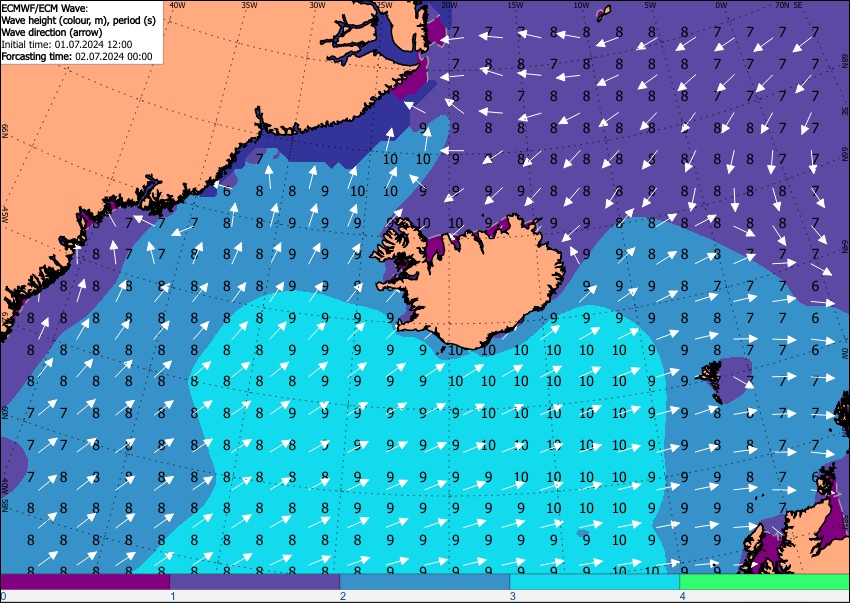The height and width of the screenshot is (603, 850).
Task: Click the 40W longitude label
Action: (177, 5)
